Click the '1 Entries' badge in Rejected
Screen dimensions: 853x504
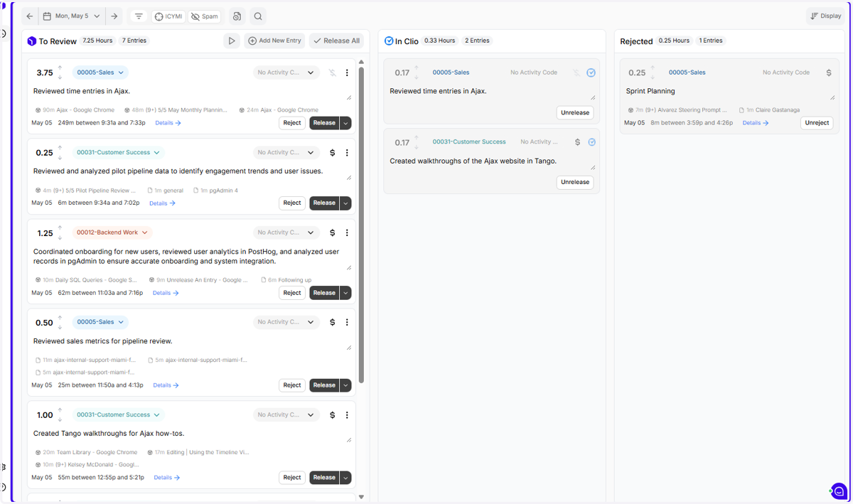point(711,41)
